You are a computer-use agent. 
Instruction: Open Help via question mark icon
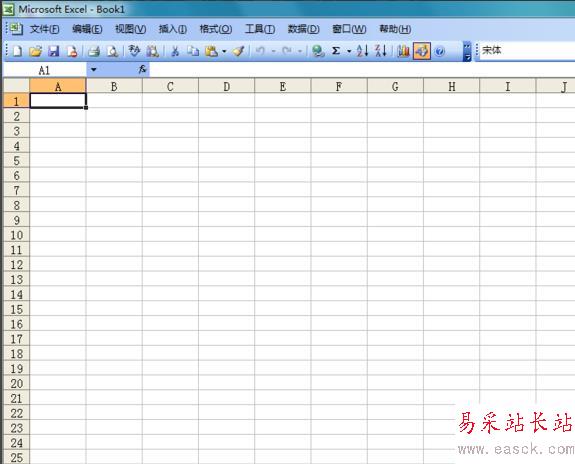pyautogui.click(x=440, y=51)
